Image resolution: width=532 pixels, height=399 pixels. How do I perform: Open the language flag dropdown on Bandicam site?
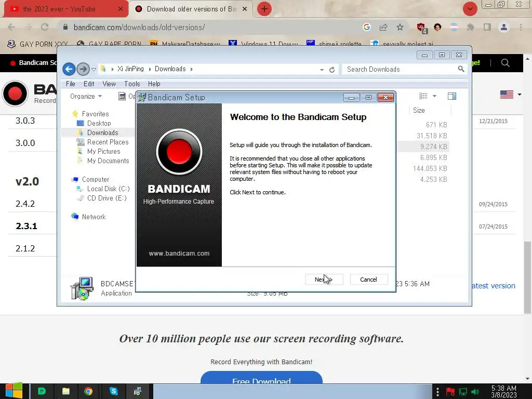[x=511, y=95]
